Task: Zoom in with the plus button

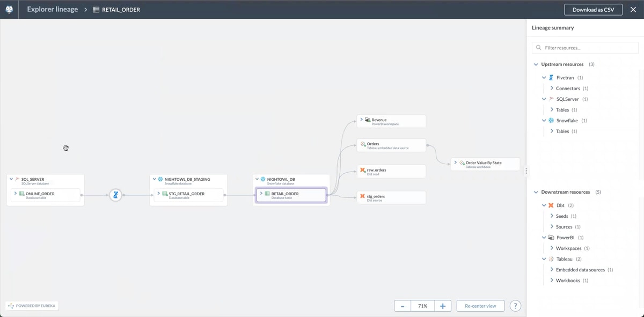Action: pos(443,306)
